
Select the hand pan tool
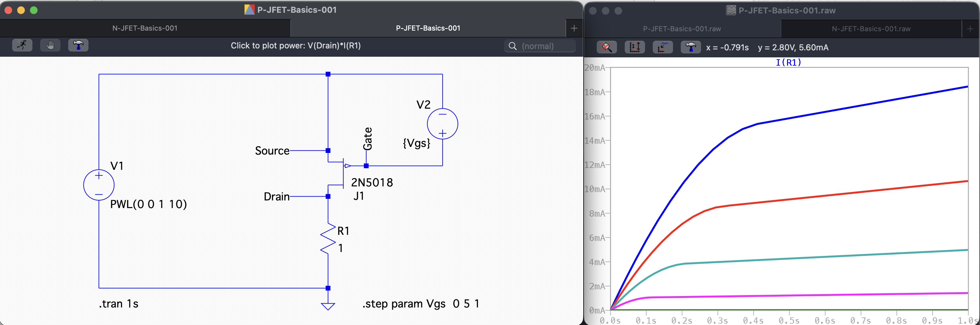coord(50,45)
